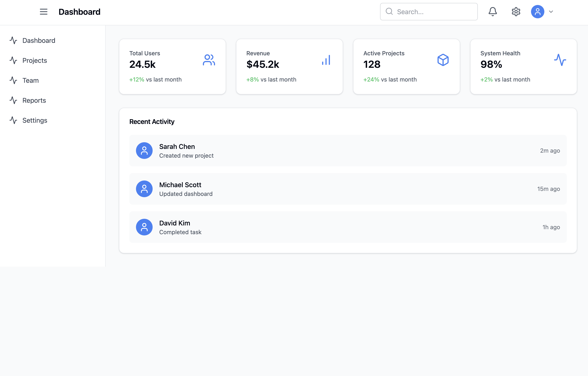Expand the profile dropdown chevron

[551, 12]
